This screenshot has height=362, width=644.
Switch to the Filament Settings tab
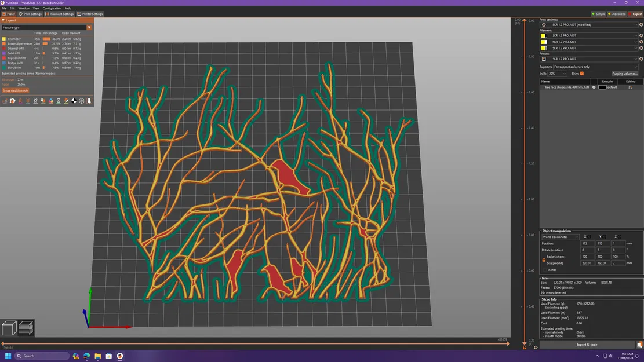pos(60,14)
